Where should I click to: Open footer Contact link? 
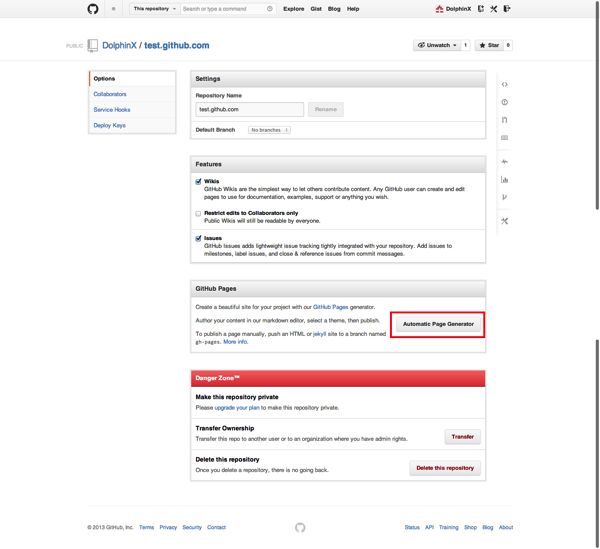(x=216, y=527)
